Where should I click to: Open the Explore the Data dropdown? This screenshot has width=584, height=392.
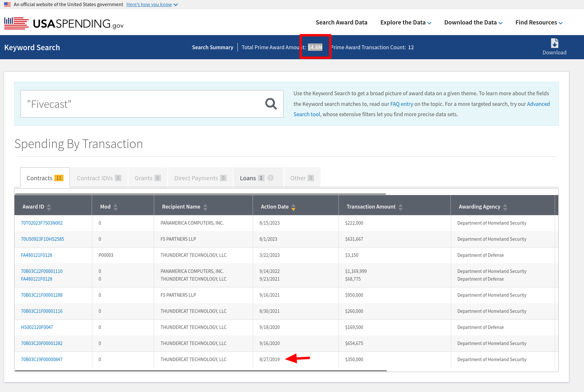click(x=406, y=23)
